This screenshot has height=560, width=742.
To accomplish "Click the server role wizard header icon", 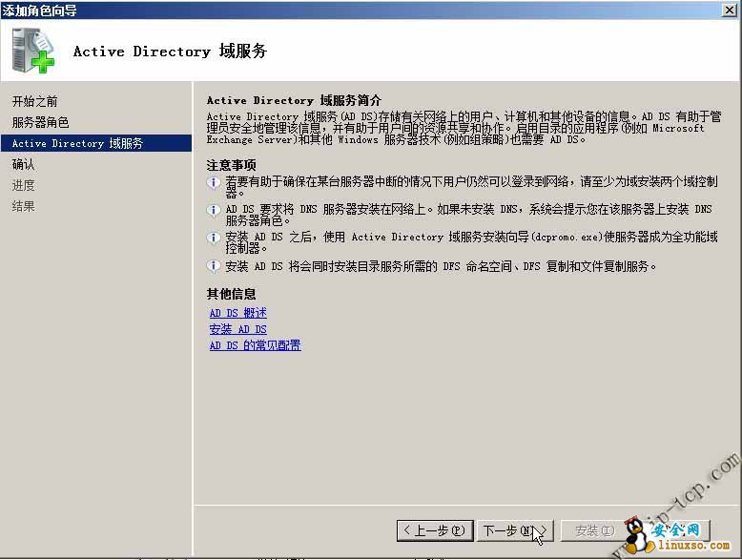I will (32, 51).
